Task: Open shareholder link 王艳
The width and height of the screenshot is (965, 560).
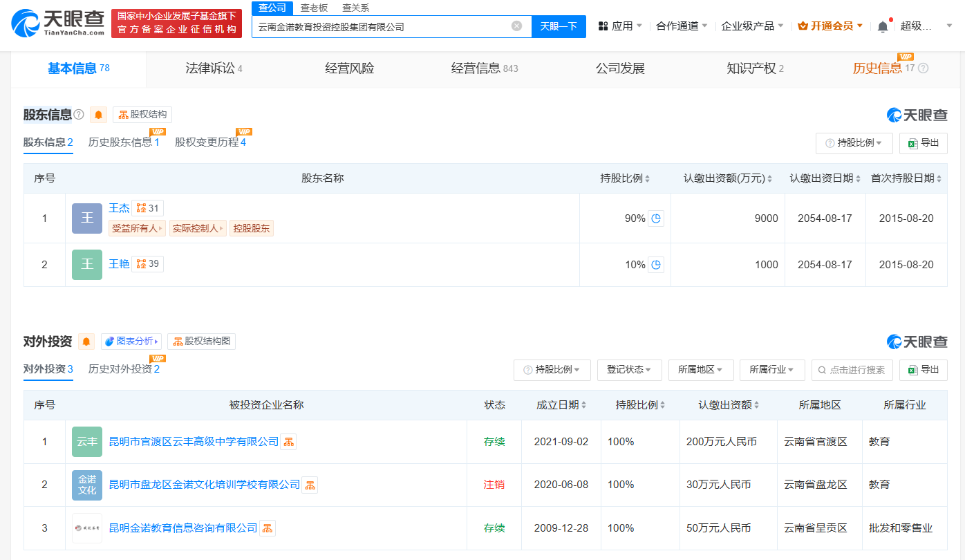Action: pos(119,263)
